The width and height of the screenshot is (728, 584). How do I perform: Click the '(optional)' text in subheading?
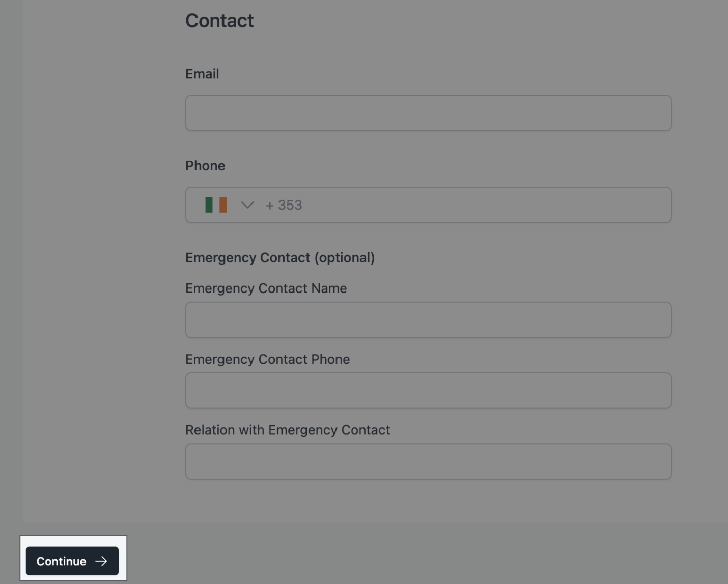click(345, 258)
